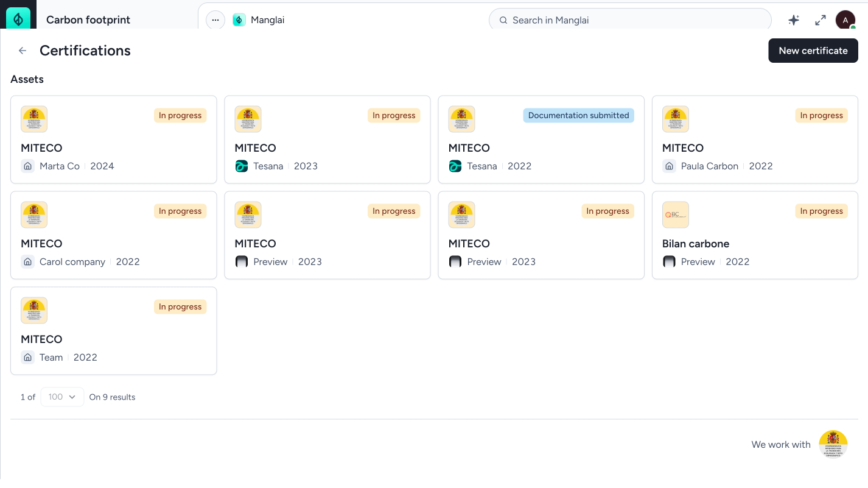Viewport: 868px width, 488px height.
Task: Click 'In progress' badge on Team card
Action: point(180,306)
